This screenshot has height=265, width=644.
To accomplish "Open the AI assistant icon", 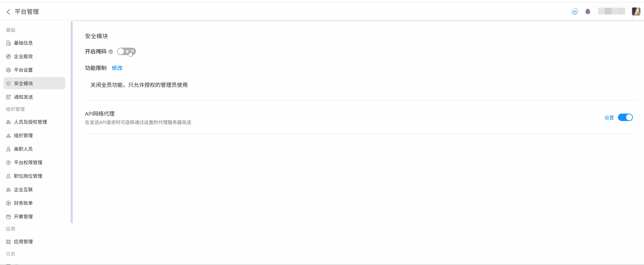I will pyautogui.click(x=574, y=11).
